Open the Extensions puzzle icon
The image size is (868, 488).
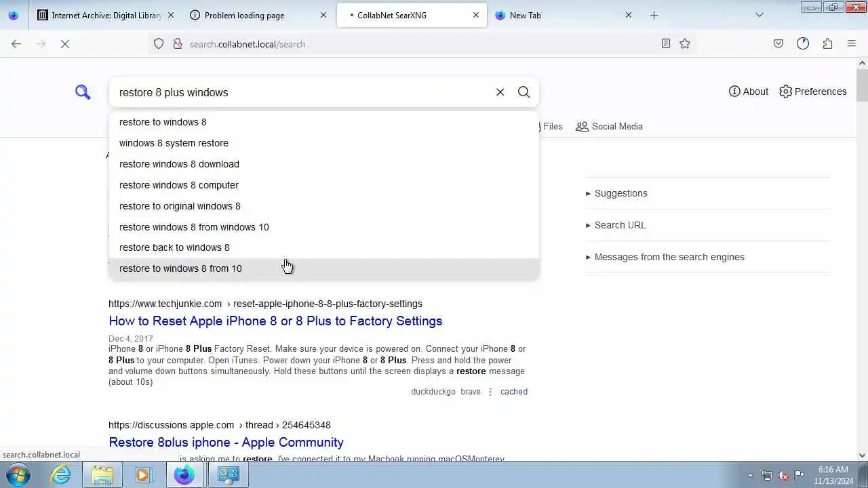pos(827,43)
